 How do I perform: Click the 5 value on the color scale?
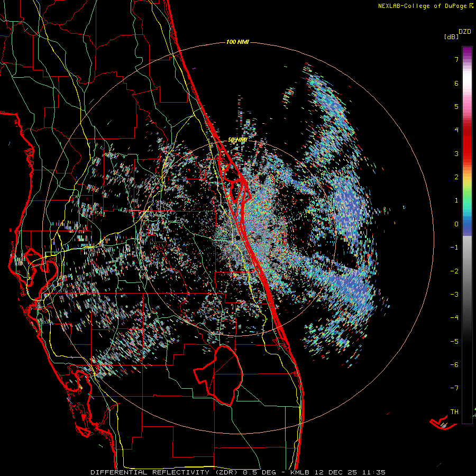pyautogui.click(x=456, y=106)
